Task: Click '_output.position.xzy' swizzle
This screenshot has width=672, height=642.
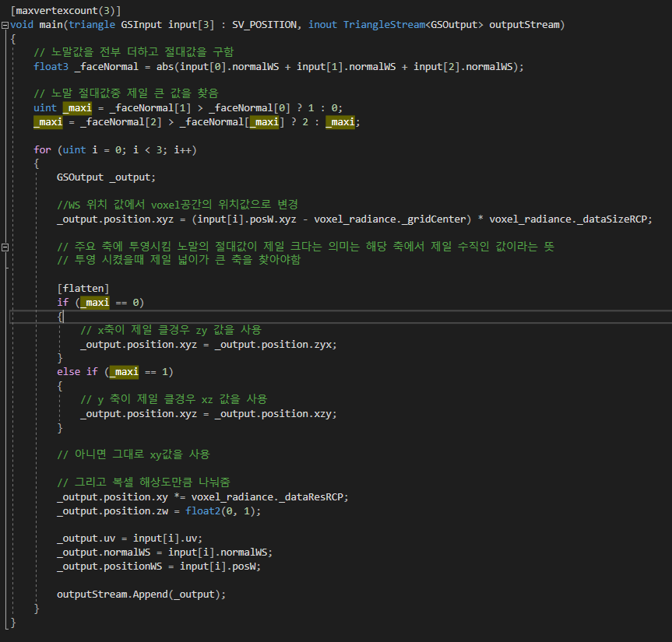Action: coord(275,414)
